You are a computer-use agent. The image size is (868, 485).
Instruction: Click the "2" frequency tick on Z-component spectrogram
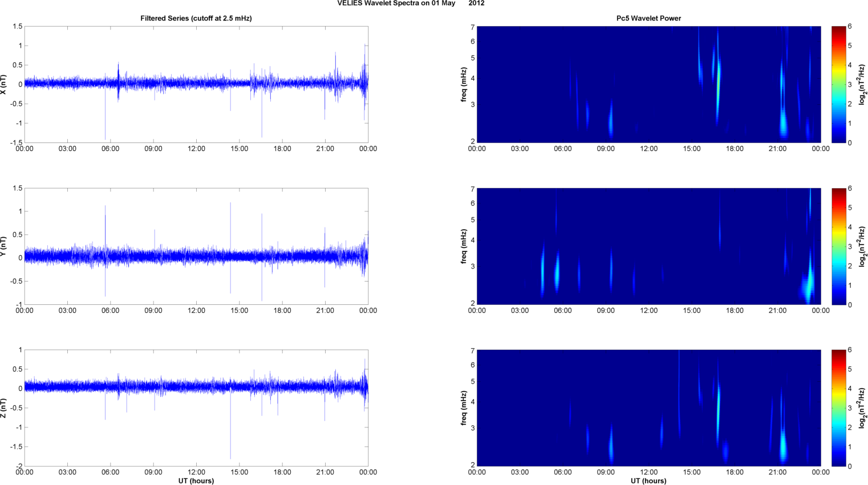(x=473, y=465)
